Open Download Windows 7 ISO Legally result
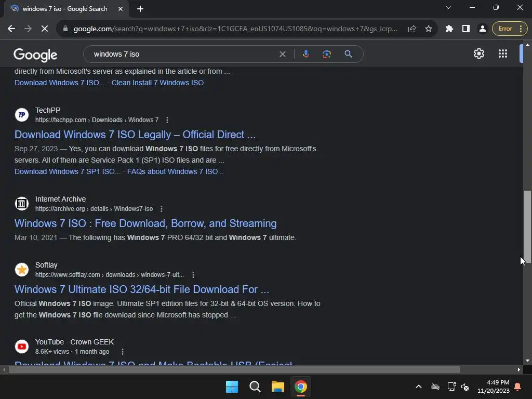The width and height of the screenshot is (532, 399). (135, 135)
